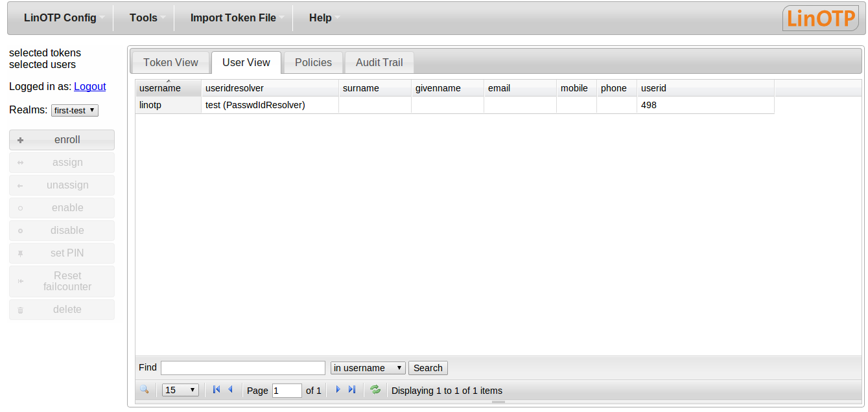Image resolution: width=868 pixels, height=412 pixels.
Task: Select the User View tab
Action: pyautogui.click(x=246, y=63)
